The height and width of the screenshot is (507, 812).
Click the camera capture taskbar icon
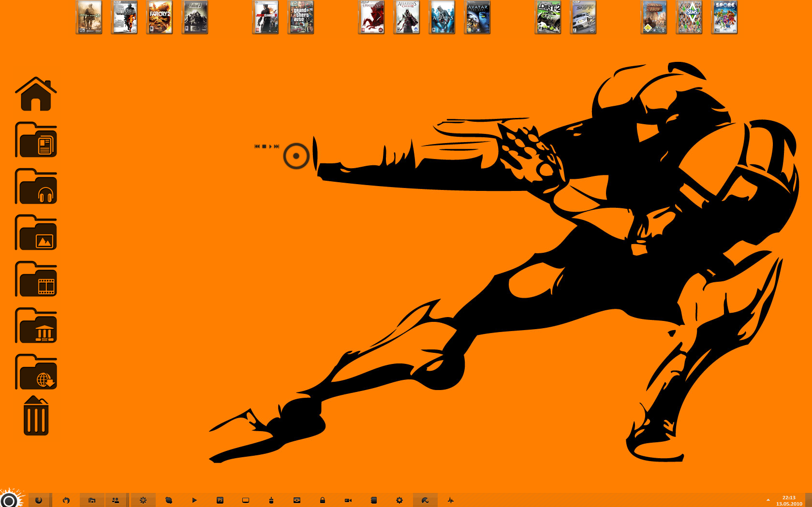[x=297, y=500]
